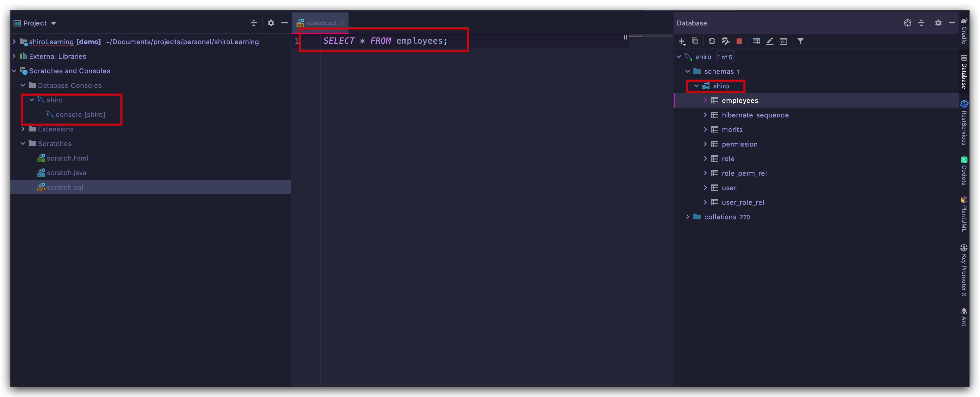The image size is (980, 397).
Task: Expand External Libraries node
Action: click(x=14, y=56)
